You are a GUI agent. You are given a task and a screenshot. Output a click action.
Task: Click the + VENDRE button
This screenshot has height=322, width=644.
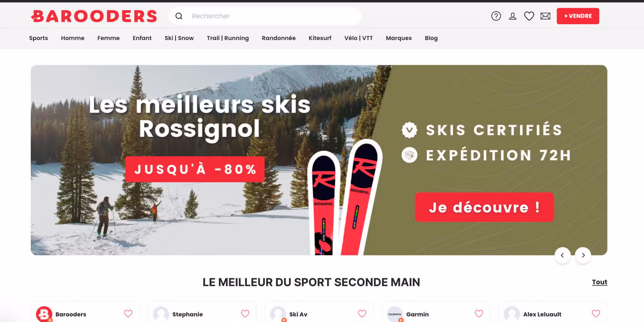578,16
